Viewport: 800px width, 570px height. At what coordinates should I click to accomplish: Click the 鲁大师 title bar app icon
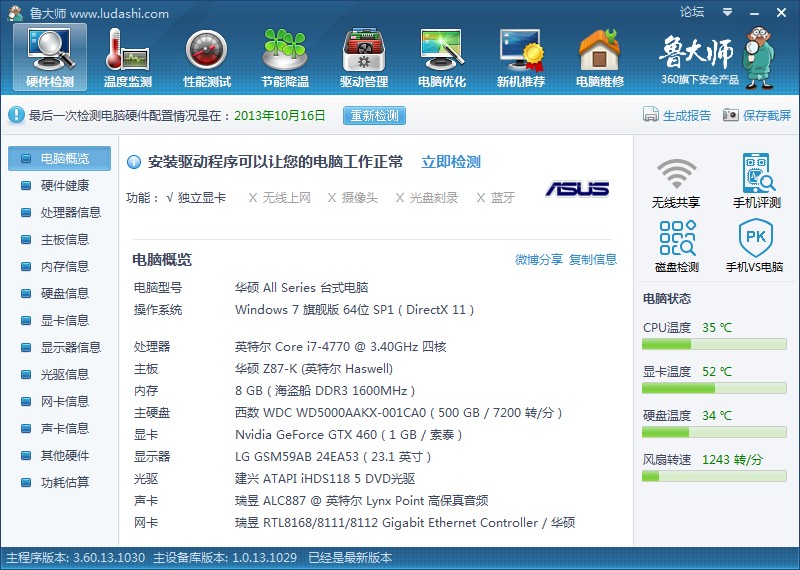tap(15, 13)
